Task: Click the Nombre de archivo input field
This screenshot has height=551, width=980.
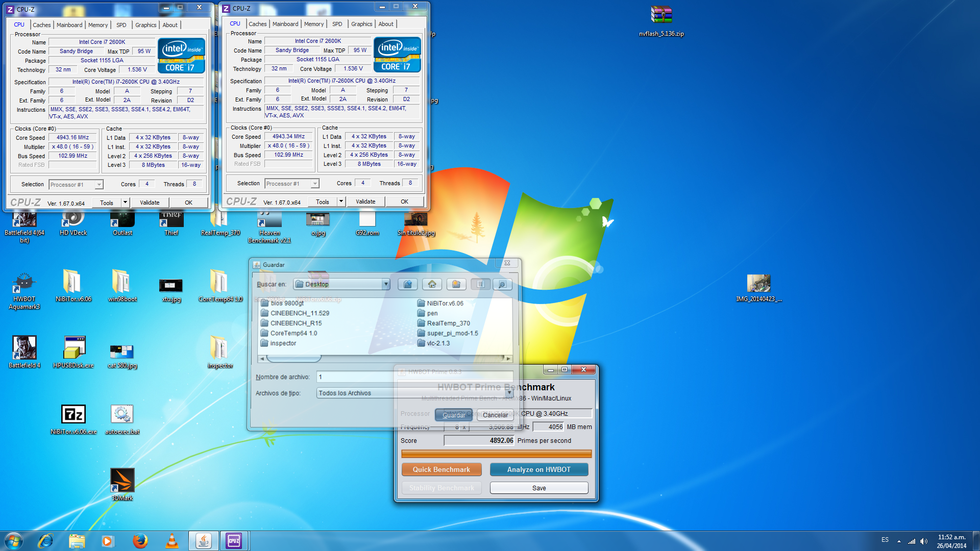Action: pyautogui.click(x=414, y=377)
